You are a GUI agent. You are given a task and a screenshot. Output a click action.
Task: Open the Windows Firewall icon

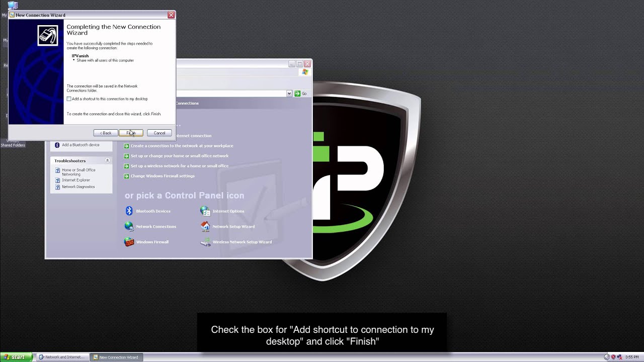(129, 242)
